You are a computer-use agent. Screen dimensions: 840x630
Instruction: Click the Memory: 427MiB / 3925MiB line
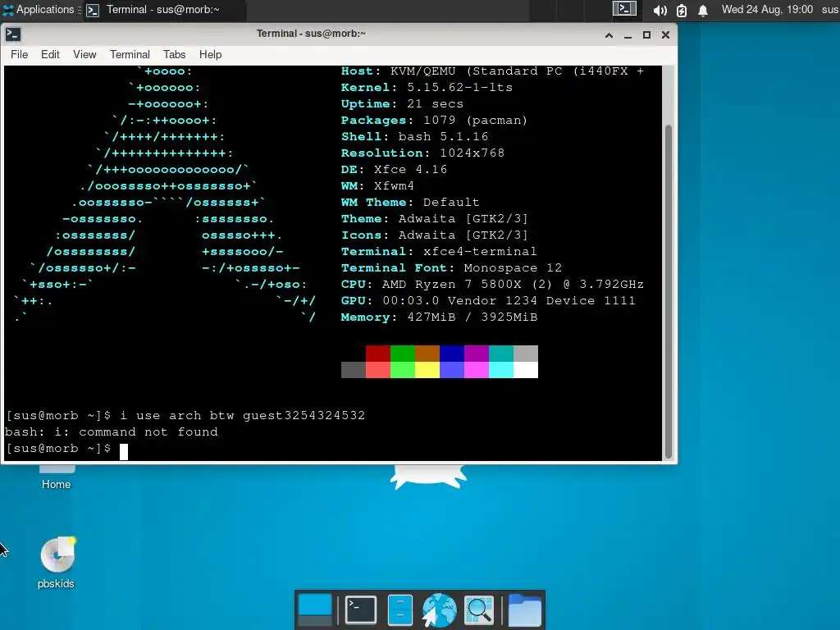pyautogui.click(x=440, y=317)
